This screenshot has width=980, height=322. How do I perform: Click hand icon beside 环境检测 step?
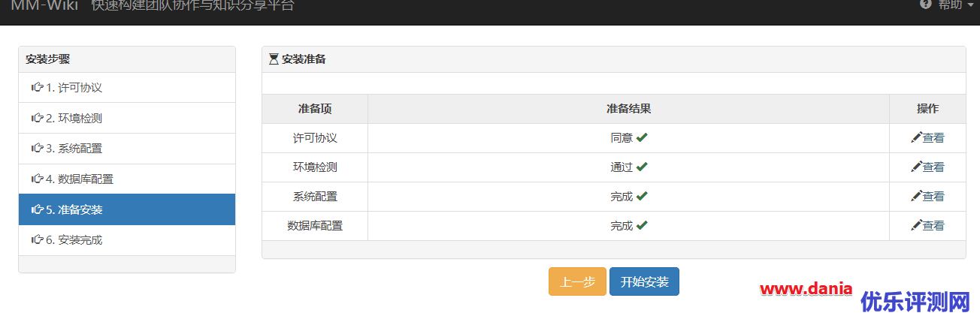click(37, 118)
